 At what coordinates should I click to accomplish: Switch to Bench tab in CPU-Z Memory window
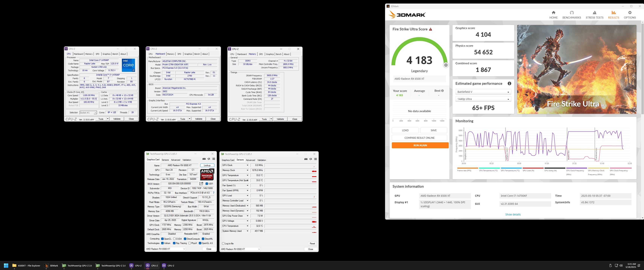[x=279, y=54]
